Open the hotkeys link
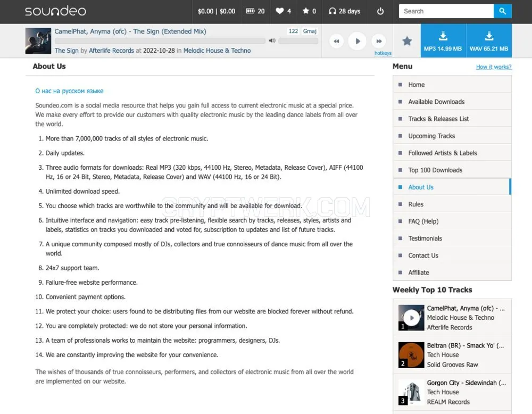The width and height of the screenshot is (532, 414). (383, 53)
